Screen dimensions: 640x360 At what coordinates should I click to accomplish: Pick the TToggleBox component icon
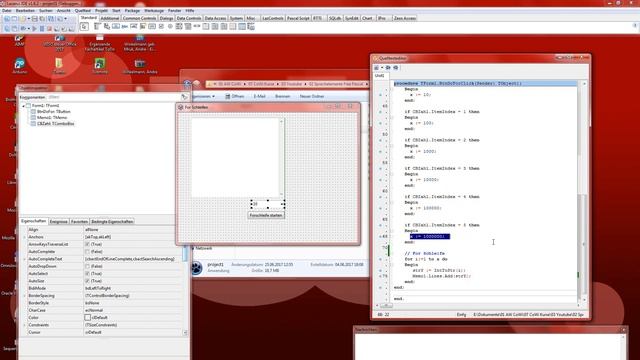point(152,27)
